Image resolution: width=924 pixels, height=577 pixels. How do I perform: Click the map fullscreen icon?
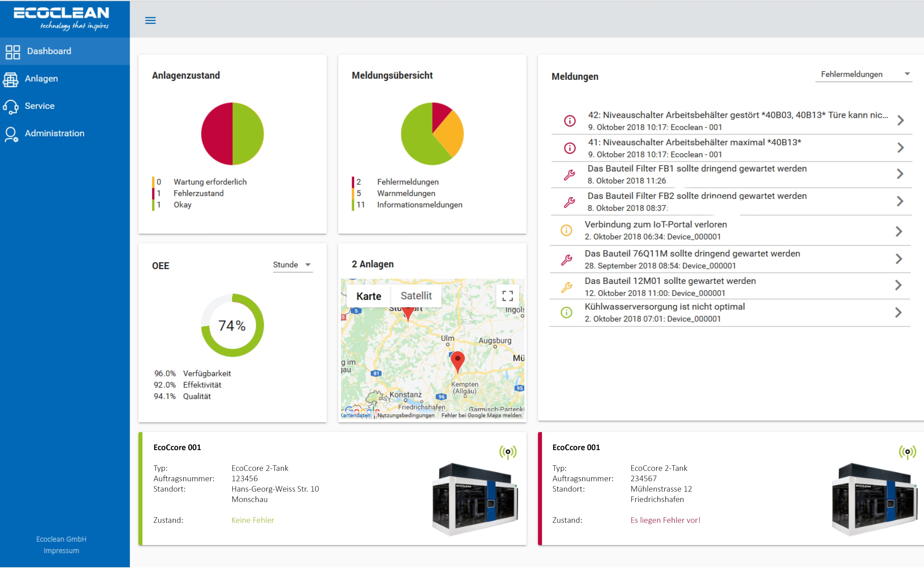pos(508,296)
